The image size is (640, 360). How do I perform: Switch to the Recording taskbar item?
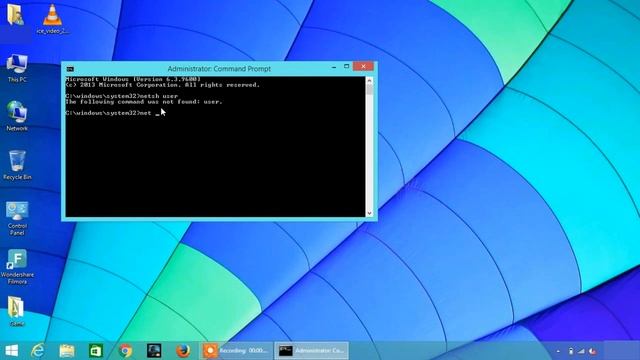[236, 351]
